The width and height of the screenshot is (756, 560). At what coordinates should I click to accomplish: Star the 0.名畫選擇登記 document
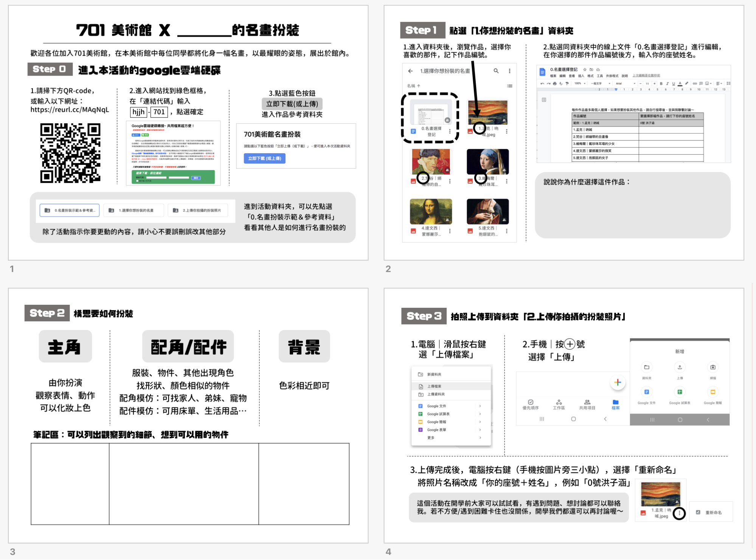tap(585, 70)
